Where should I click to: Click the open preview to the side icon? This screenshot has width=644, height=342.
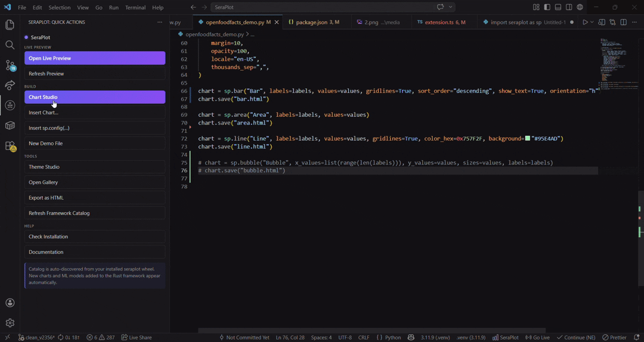click(x=602, y=22)
